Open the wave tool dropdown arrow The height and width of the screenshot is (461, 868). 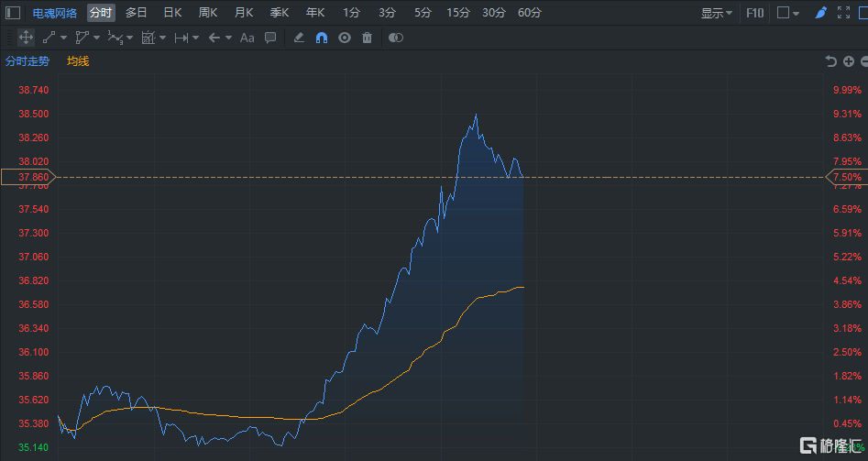pos(129,38)
